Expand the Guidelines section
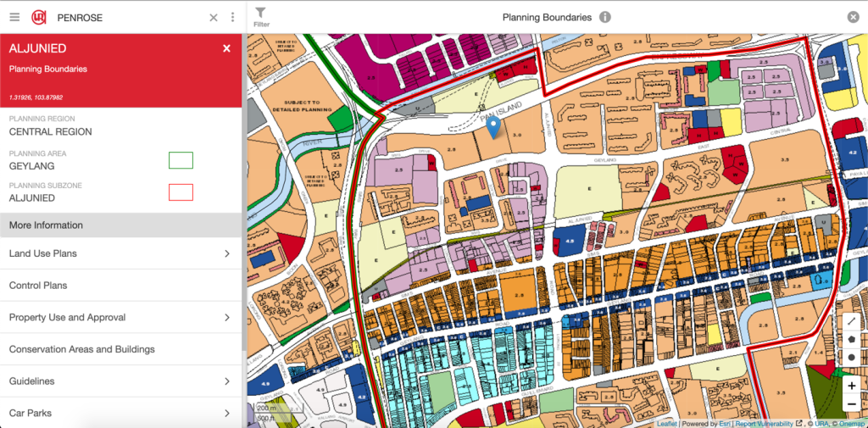868x428 pixels. 120,381
